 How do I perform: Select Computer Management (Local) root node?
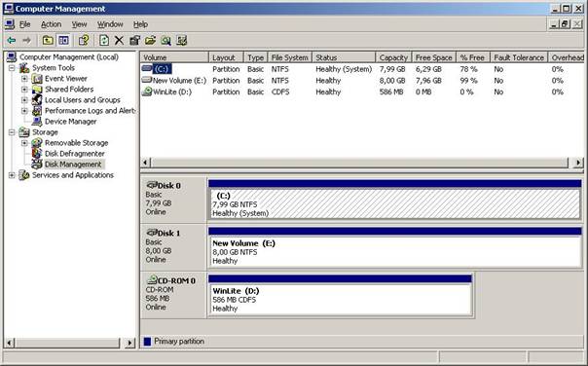click(x=69, y=57)
